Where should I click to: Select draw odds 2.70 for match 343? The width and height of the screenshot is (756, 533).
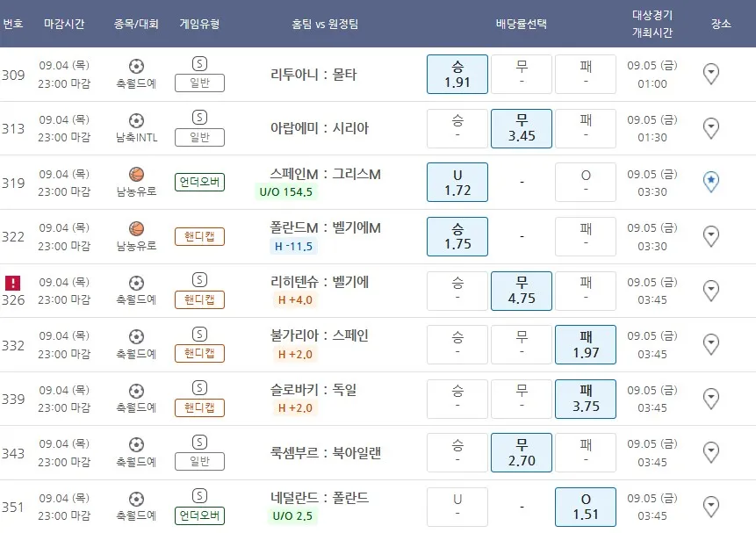(x=522, y=453)
